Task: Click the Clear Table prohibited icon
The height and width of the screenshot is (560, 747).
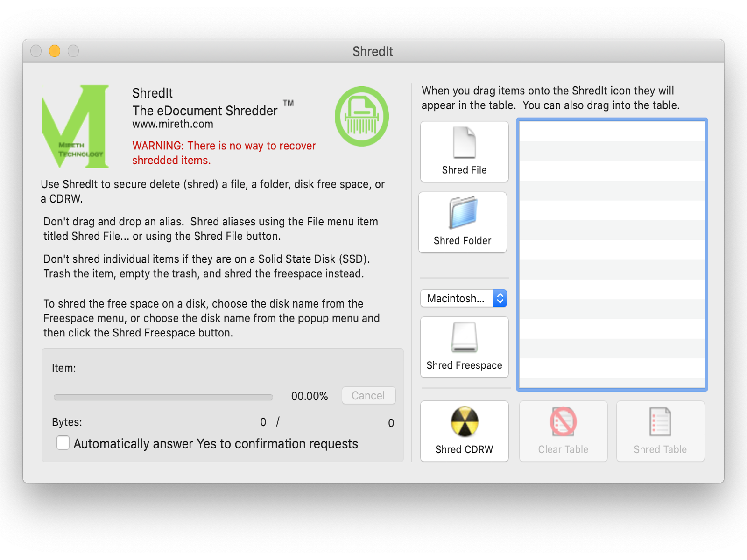Action: (563, 421)
